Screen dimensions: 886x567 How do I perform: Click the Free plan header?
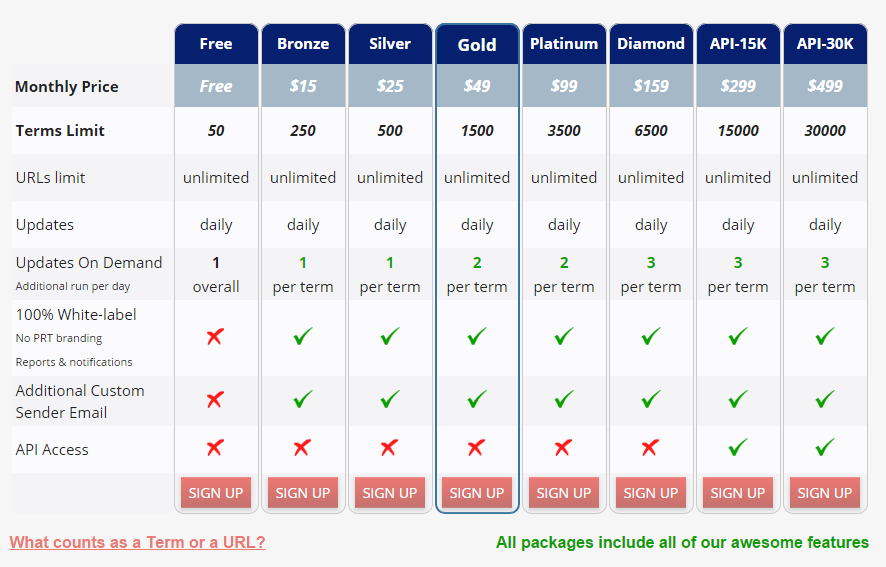[x=216, y=44]
